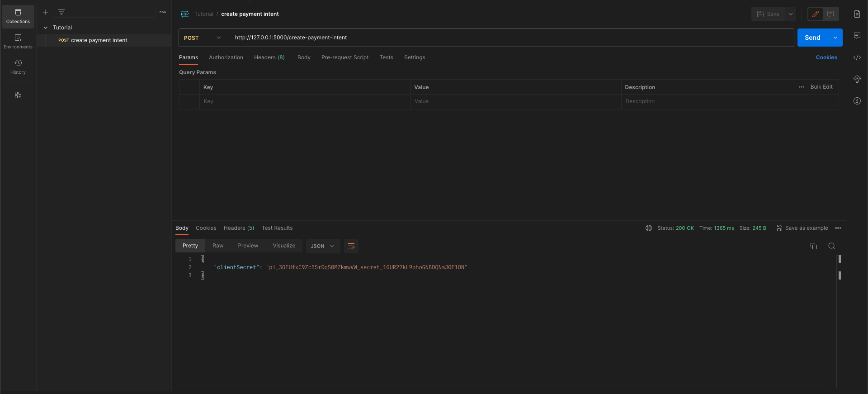Click the filter collections icon

point(61,12)
